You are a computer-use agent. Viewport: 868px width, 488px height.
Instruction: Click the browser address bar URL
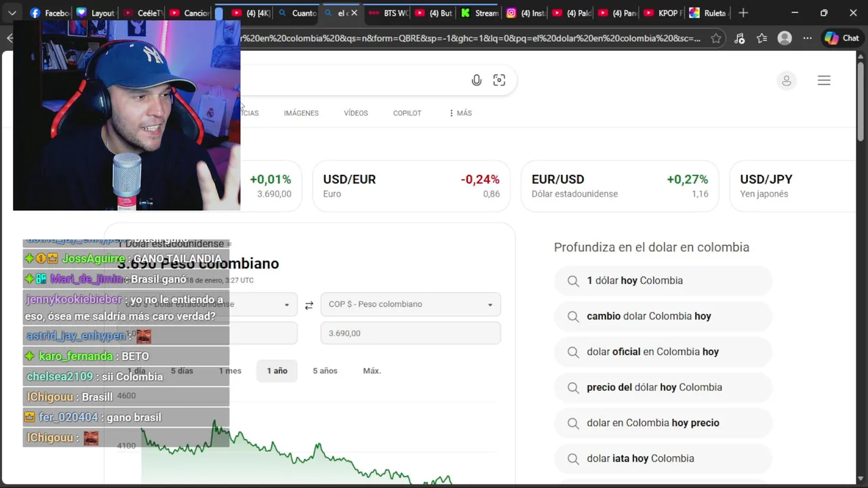pos(471,39)
